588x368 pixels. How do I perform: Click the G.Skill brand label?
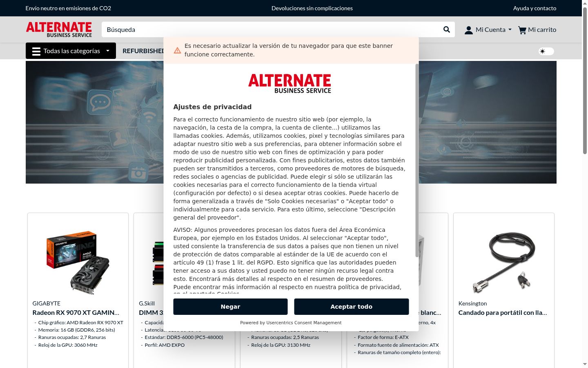(147, 303)
